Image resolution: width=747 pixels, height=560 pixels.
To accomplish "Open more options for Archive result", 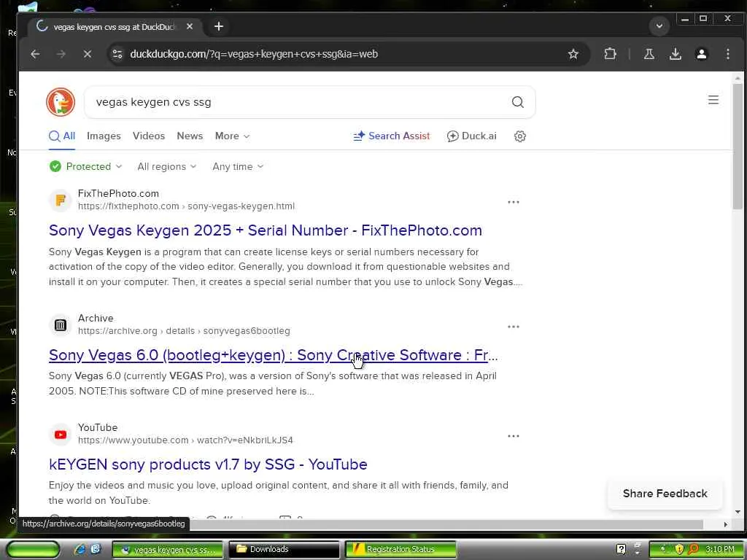I will coord(513,327).
